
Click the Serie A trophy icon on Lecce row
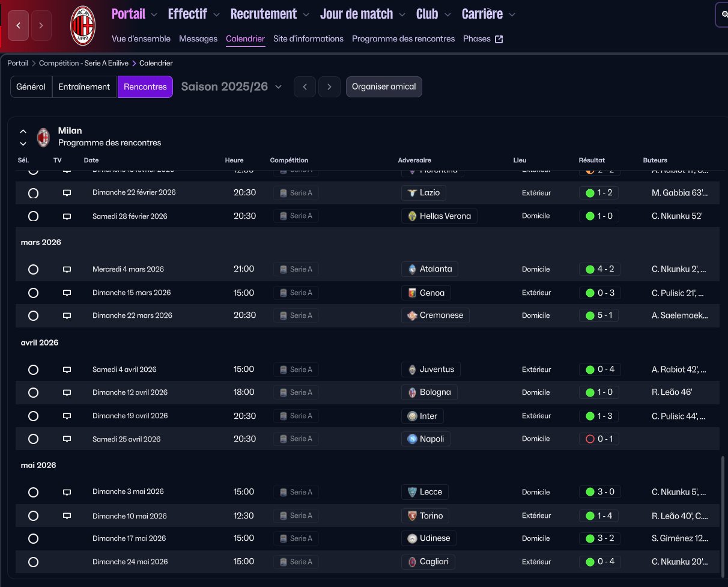(x=283, y=492)
